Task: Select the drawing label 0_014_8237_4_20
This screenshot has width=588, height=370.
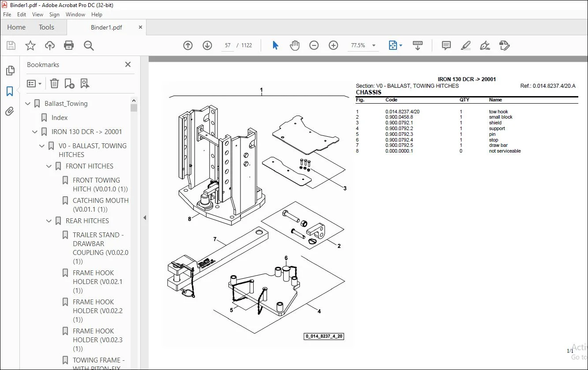Action: point(324,336)
